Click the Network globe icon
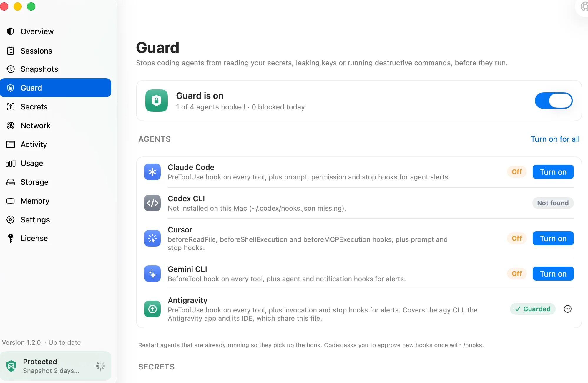Viewport: 588px width, 383px height. [11, 126]
